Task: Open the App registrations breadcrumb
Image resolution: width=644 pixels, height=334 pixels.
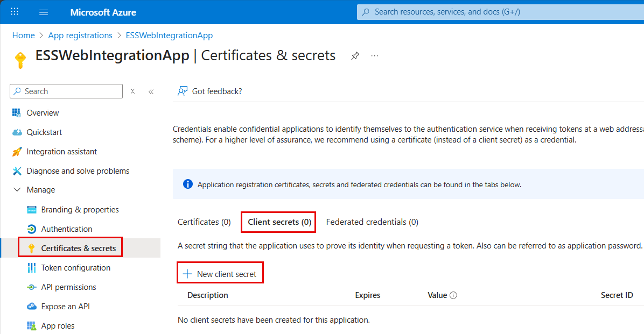Action: (80, 35)
